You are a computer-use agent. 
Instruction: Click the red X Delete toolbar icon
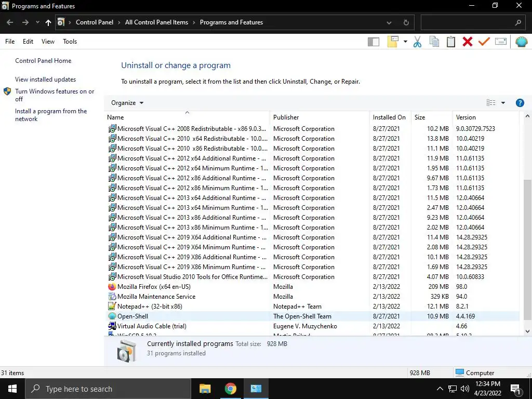467,42
